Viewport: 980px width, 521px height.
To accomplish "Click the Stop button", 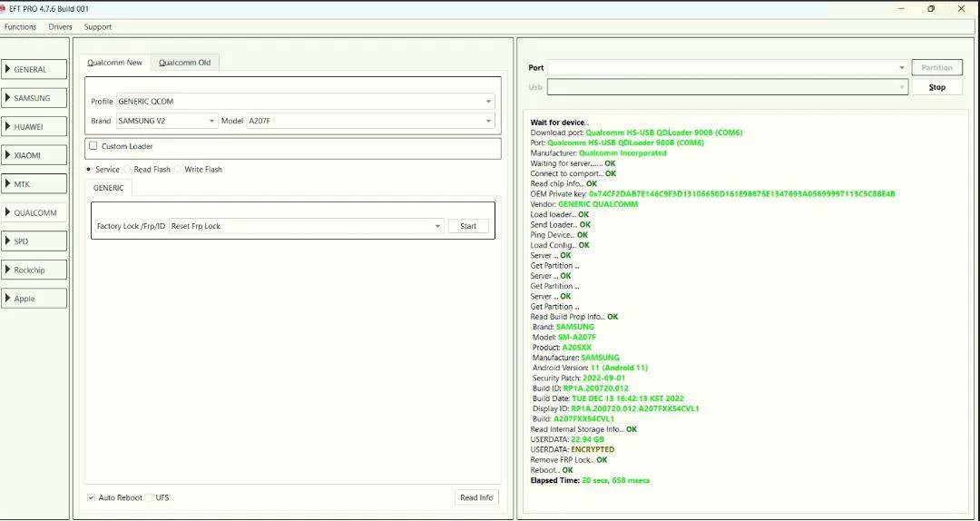I will (x=936, y=87).
